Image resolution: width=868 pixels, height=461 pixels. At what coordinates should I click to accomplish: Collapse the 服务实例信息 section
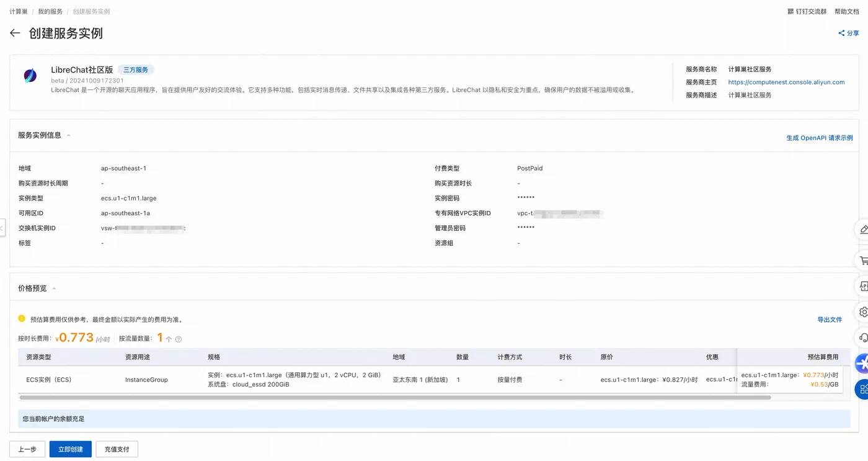pos(69,135)
